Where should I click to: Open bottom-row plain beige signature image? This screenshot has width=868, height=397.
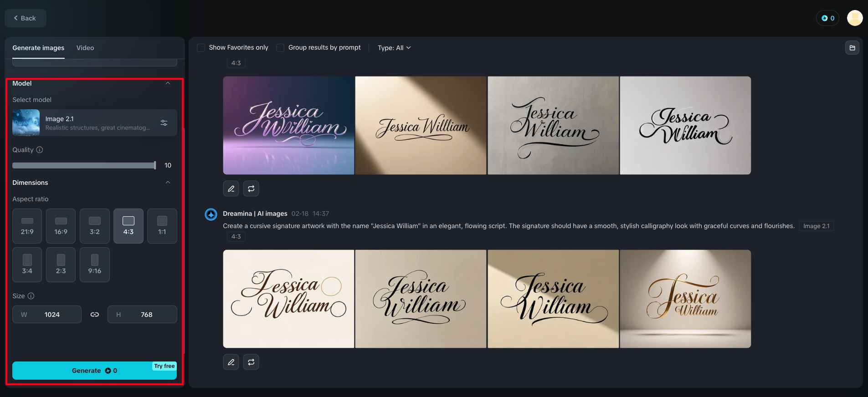coord(421,299)
